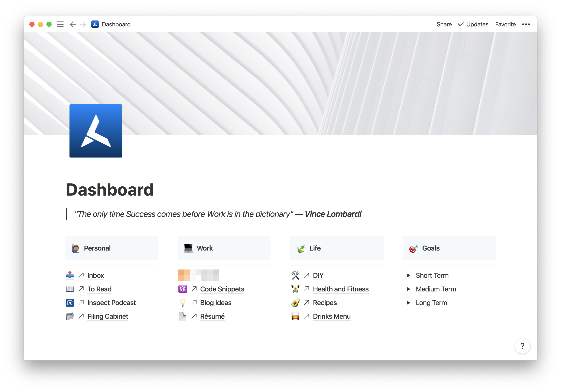Screen dimensions: 561x392
Task: Expand the Long Term goals section
Action: (x=409, y=303)
